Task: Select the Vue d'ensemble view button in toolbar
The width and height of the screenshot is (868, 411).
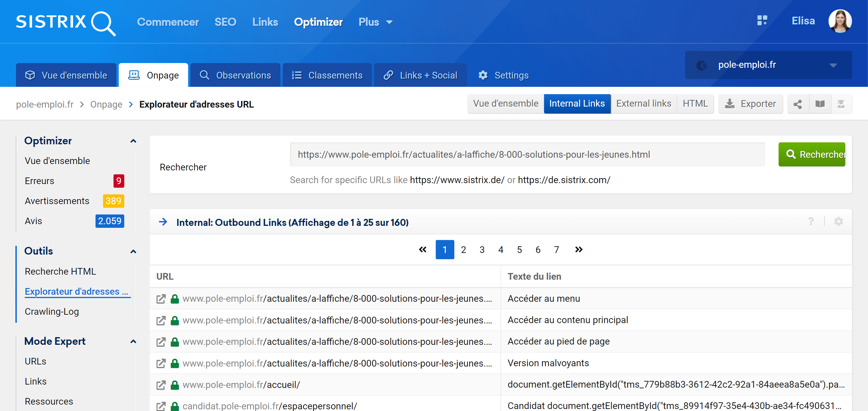Action: [505, 104]
